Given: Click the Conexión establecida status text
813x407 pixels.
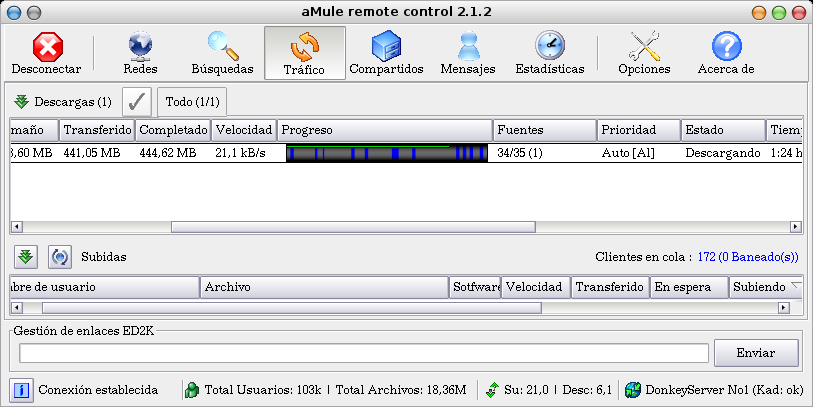Looking at the screenshot, I should click(98, 390).
